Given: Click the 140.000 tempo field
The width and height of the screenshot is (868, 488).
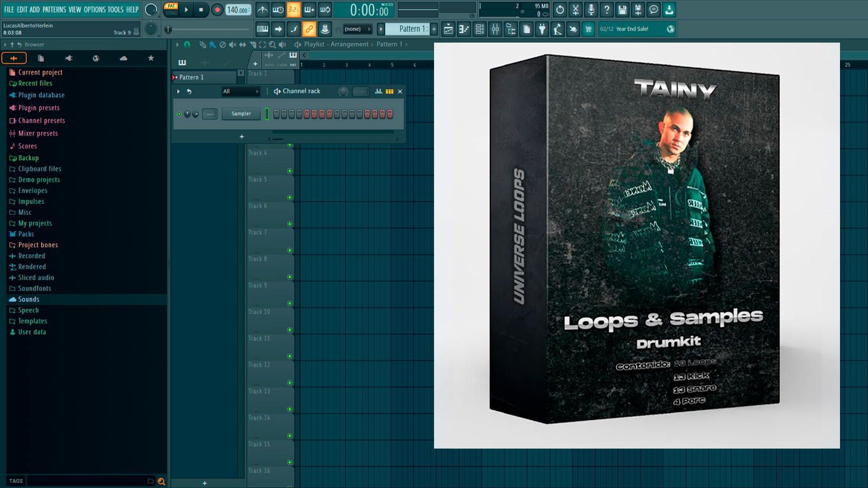Looking at the screenshot, I should 238,10.
